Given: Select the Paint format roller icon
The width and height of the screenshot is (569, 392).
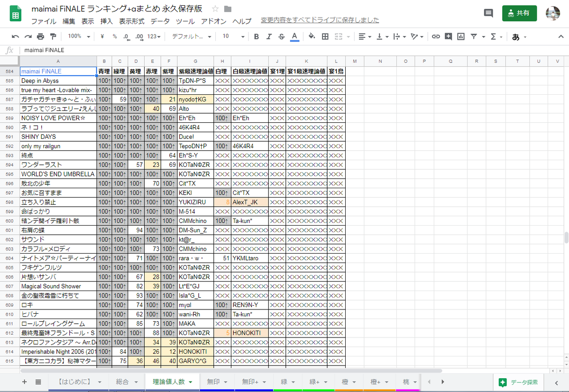Looking at the screenshot, I should coord(53,36).
